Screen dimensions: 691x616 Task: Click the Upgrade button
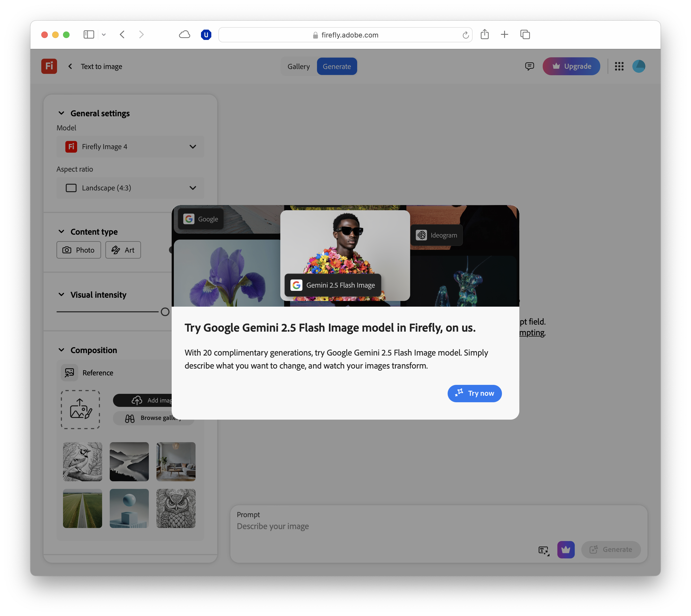point(571,66)
